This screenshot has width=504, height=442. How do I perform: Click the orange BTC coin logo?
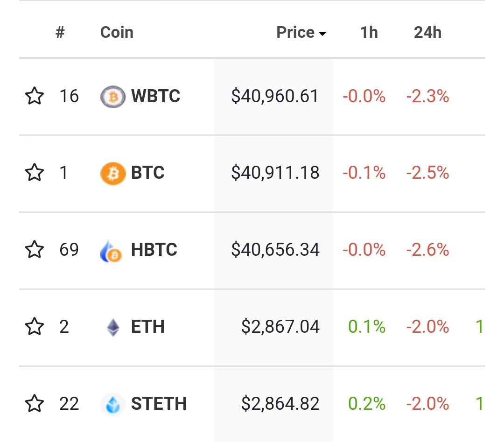(x=113, y=173)
